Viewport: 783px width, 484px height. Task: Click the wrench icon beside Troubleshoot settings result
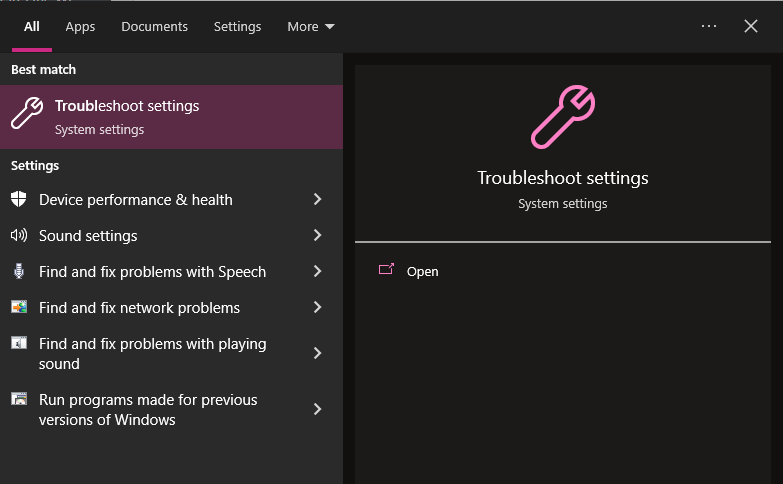27,114
